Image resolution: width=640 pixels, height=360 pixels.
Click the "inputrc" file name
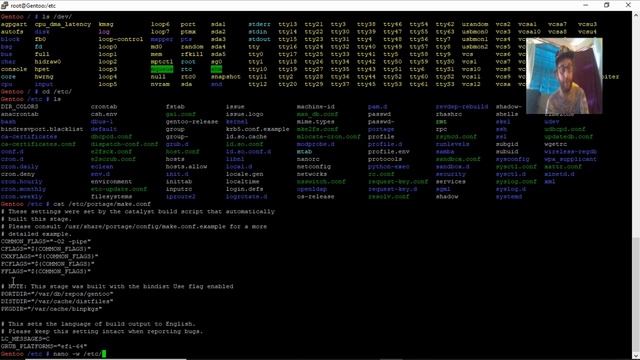coord(179,189)
